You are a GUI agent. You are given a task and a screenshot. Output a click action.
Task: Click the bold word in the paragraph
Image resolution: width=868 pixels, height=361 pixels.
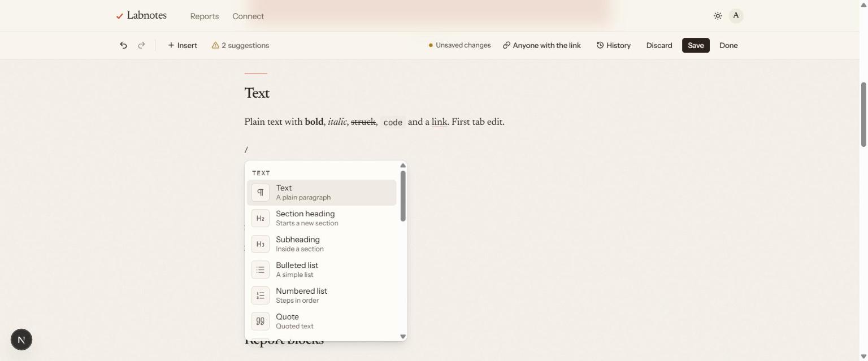point(314,122)
